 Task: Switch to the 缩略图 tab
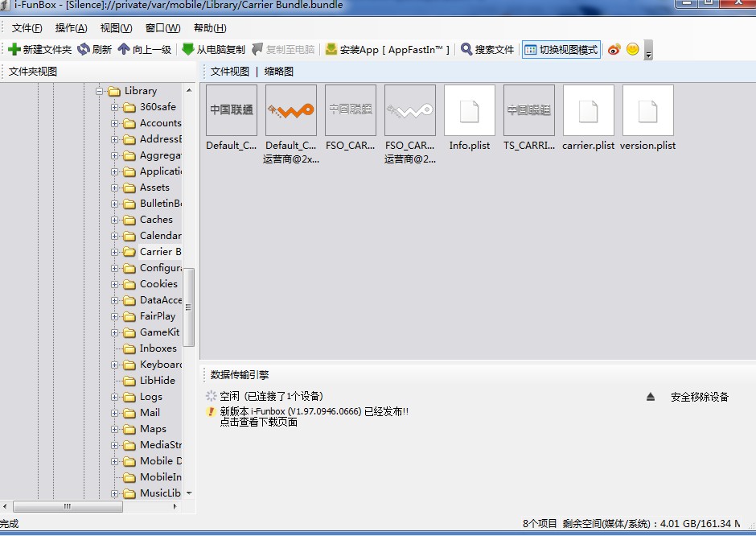tap(279, 72)
